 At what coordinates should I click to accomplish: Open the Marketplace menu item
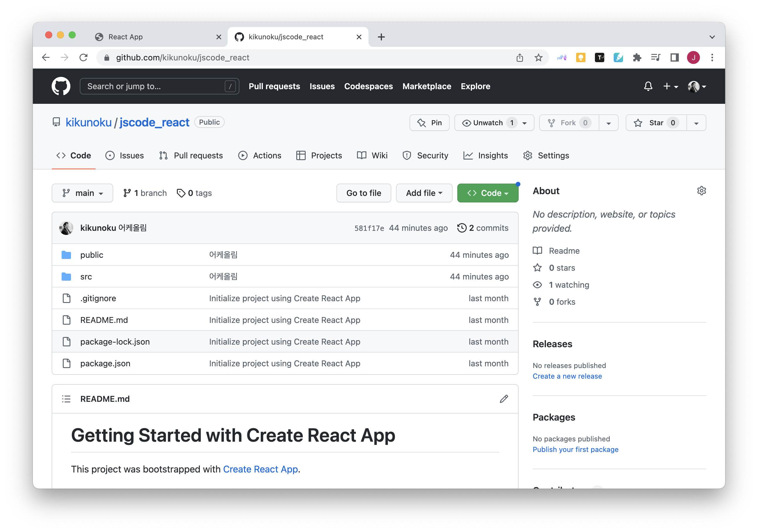(x=427, y=86)
